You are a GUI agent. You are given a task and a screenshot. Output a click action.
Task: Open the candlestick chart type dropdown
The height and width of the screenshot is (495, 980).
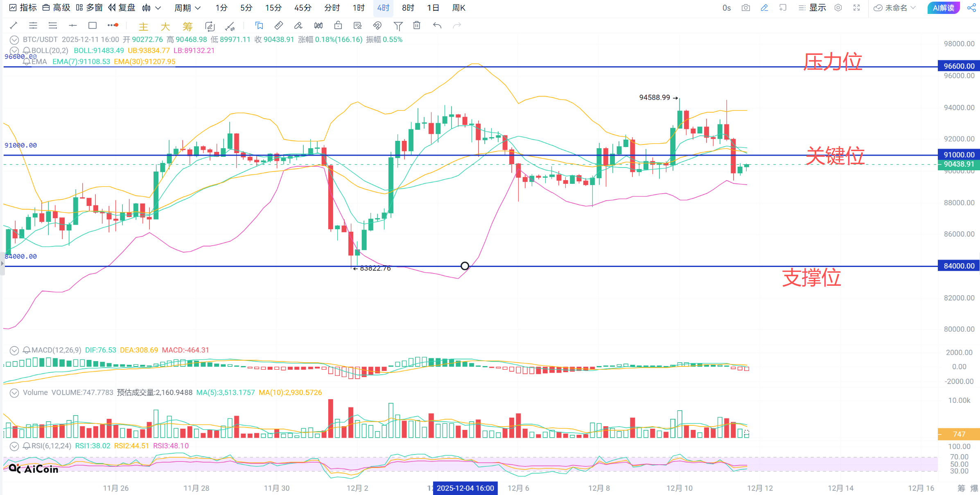[151, 8]
